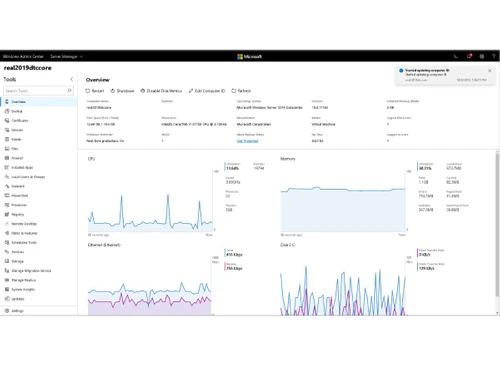Click Edit Computer ID
The image size is (500, 375).
coord(207,91)
